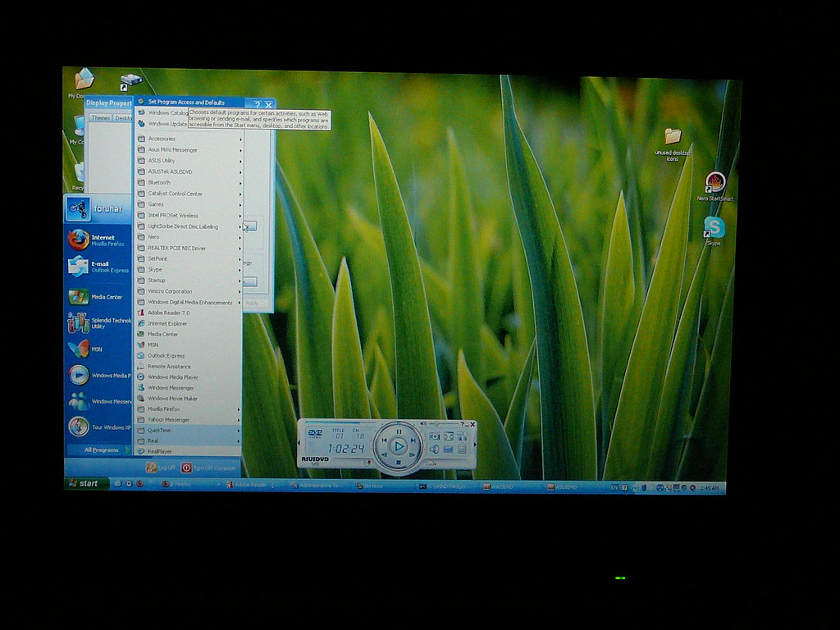This screenshot has width=840, height=630.
Task: Launch Adobe Reader 7.0 from programs list
Action: (x=189, y=313)
